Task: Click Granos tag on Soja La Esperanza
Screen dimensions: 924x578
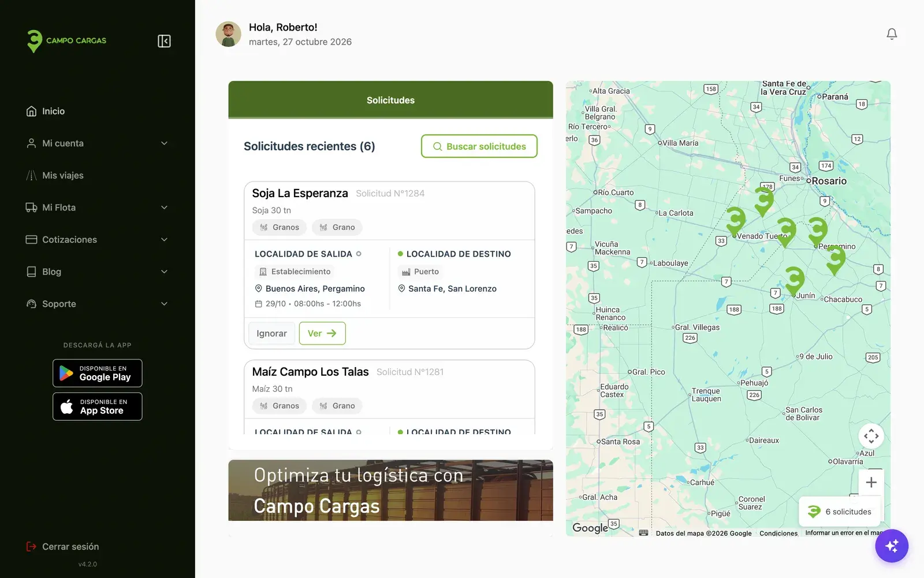Action: pos(280,227)
